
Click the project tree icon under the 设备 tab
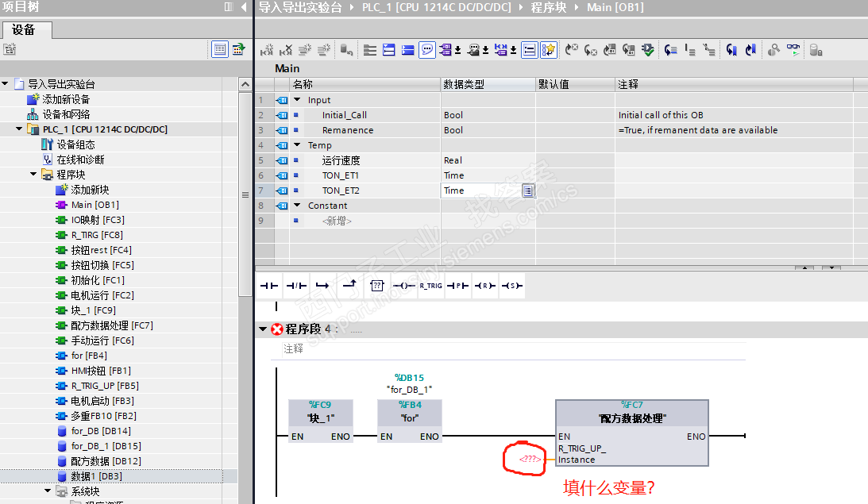[x=10, y=49]
